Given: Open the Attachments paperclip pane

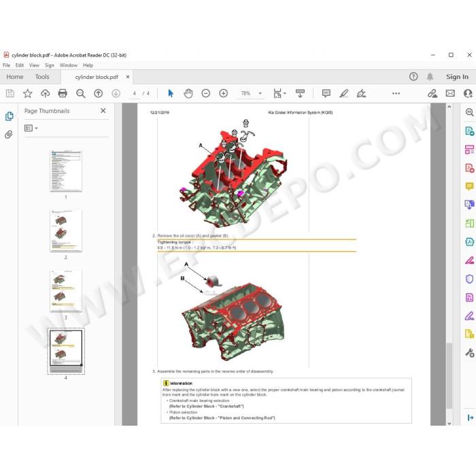Looking at the screenshot, I should pos(9,134).
